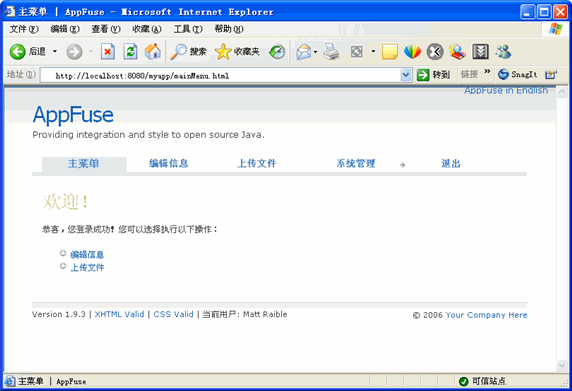
Task: Select the 系统管理 navigation tab
Action: 356,163
